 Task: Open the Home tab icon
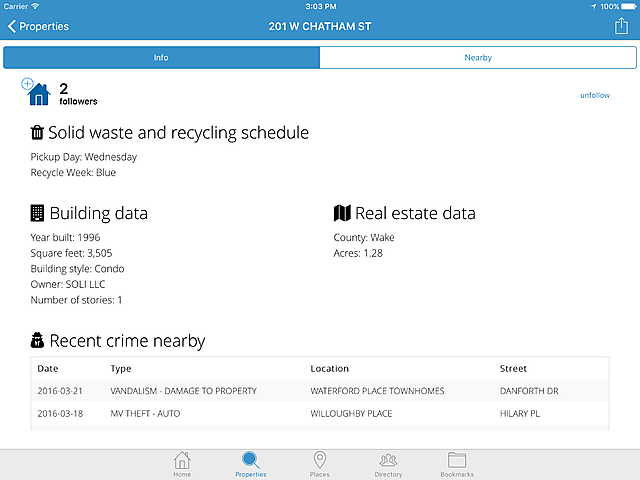click(182, 463)
